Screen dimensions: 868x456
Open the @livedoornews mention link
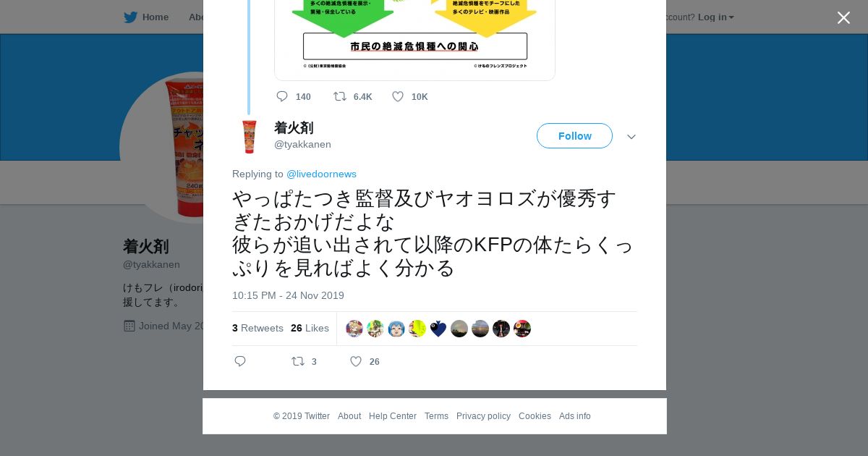point(321,174)
